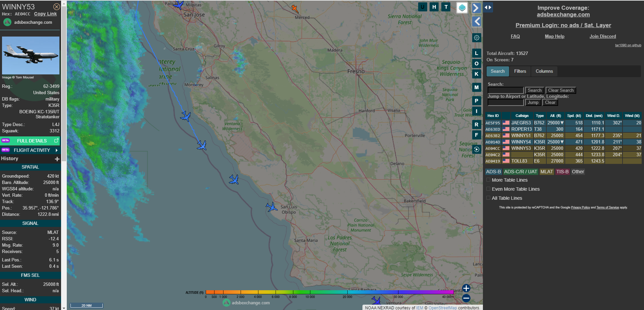Open Premium Login link
Image resolution: width=644 pixels, height=310 pixels.
tap(563, 25)
